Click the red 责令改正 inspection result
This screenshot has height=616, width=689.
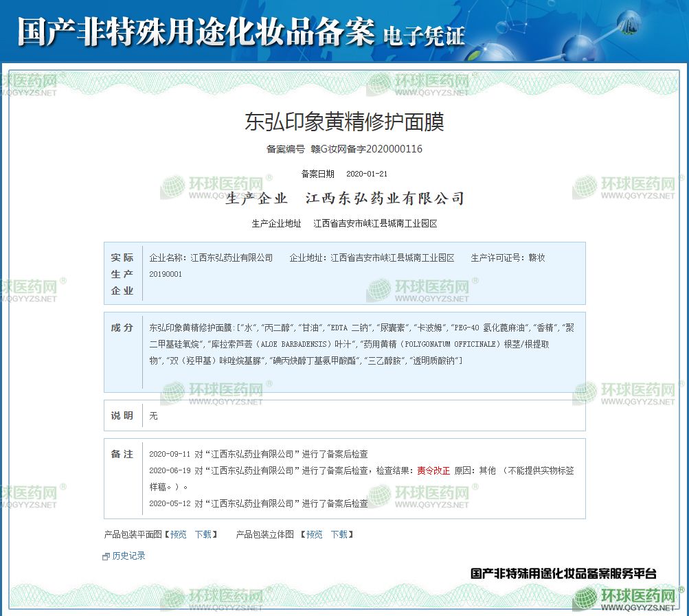click(x=433, y=471)
